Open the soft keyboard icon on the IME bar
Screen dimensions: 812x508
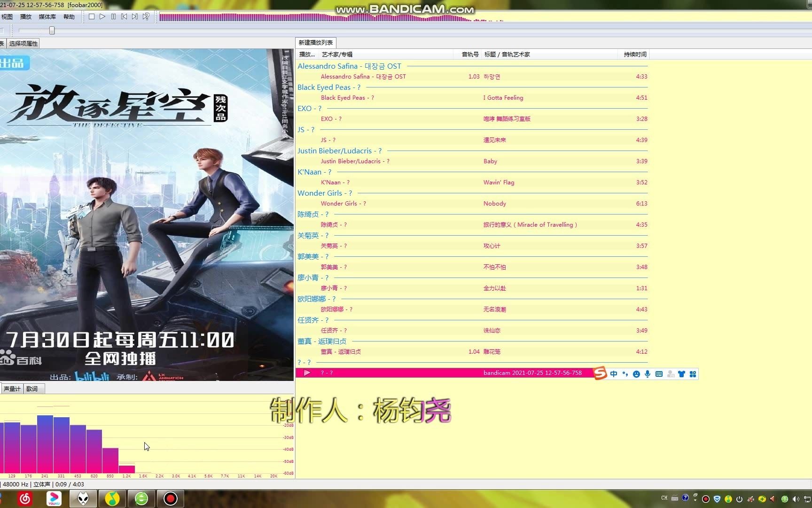659,374
